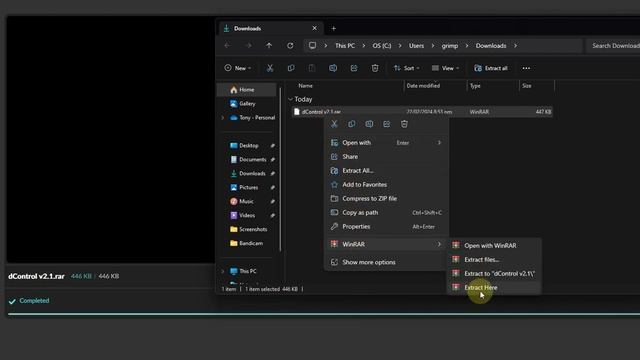Image resolution: width=640 pixels, height=360 pixels.
Task: Click the Rename icon in the context menu
Action: (369, 124)
